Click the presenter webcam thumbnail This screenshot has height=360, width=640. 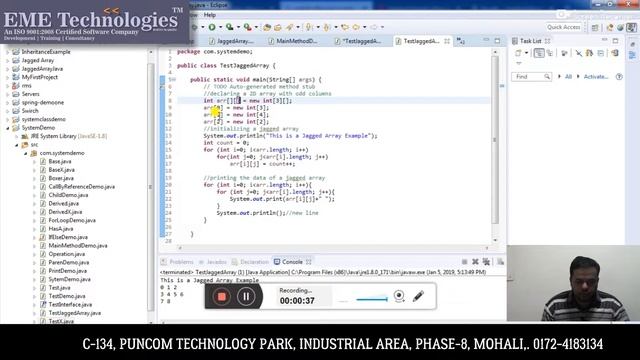pos(573,283)
